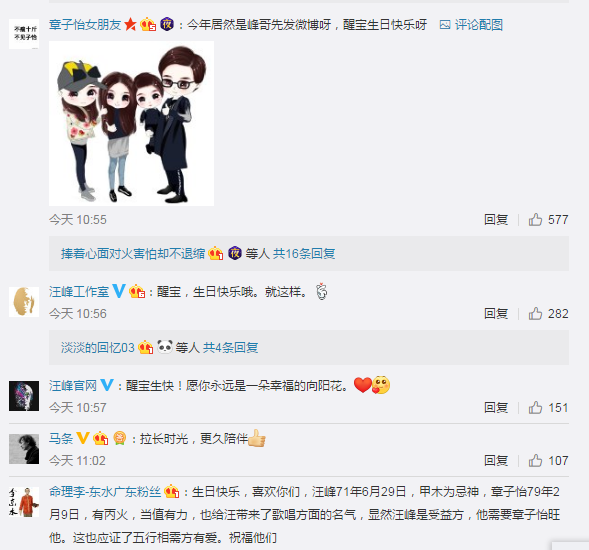
Task: Expand 共4条回复 replies
Action: click(x=231, y=348)
